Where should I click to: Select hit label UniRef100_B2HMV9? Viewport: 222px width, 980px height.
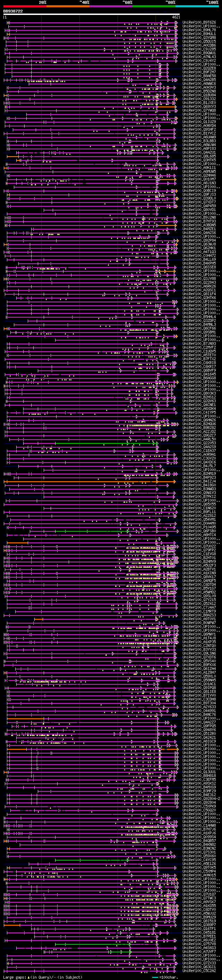[199, 561]
